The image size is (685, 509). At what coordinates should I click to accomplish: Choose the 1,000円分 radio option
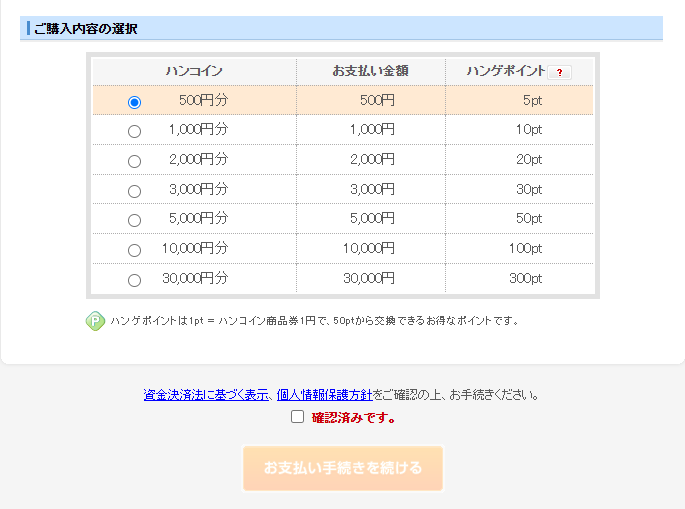click(135, 131)
